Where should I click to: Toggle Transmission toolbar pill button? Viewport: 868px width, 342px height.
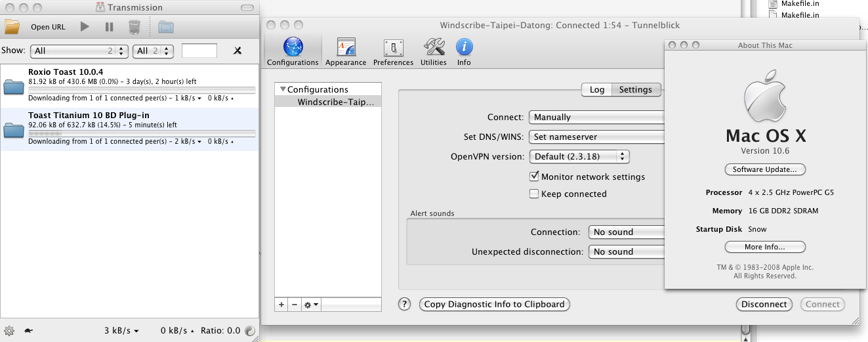[247, 7]
